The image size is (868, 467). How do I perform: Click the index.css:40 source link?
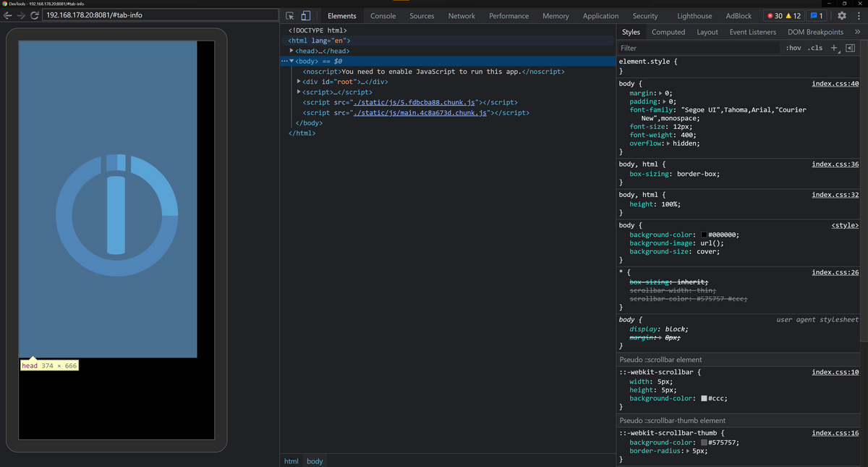835,84
